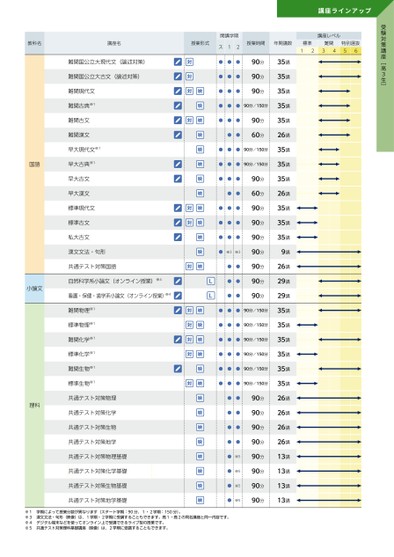Screen dimensions: 394x557
Task: Click the 映 icon in 早大現代文 row
Action: click(200, 150)
